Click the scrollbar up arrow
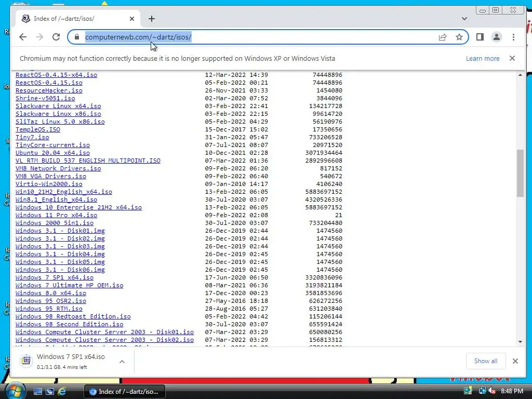The width and height of the screenshot is (532, 399). point(520,75)
